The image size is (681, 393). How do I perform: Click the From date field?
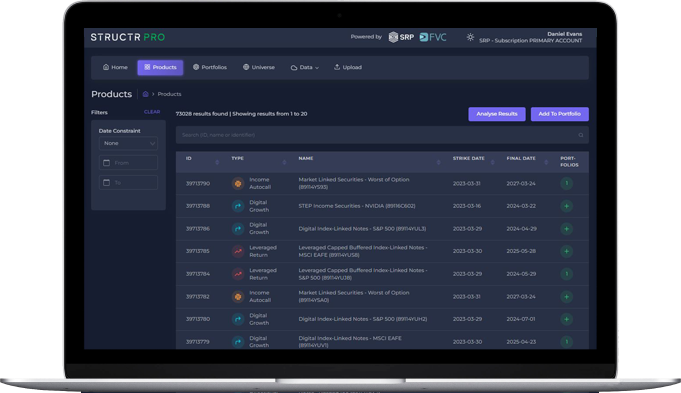click(x=128, y=163)
